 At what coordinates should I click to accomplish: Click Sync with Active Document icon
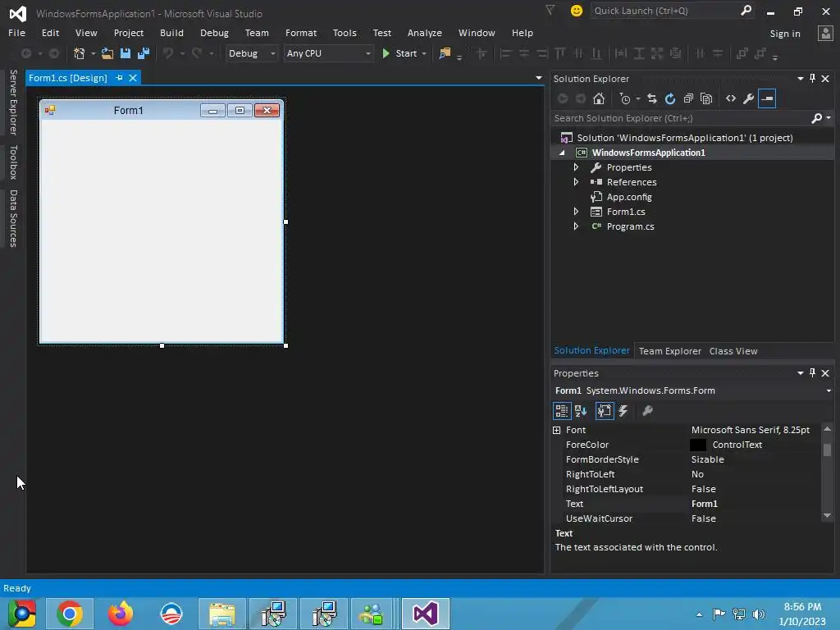click(x=652, y=98)
